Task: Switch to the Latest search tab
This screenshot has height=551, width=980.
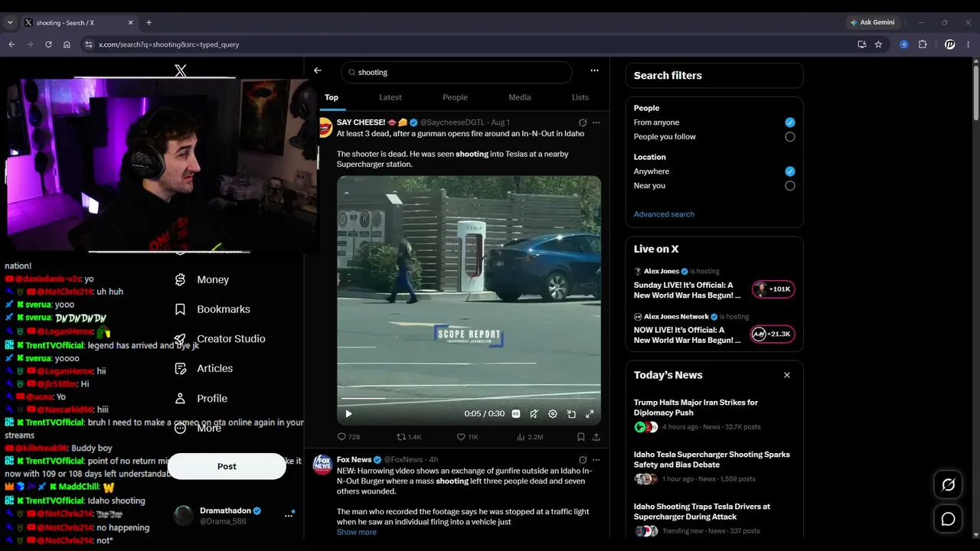Action: tap(390, 97)
